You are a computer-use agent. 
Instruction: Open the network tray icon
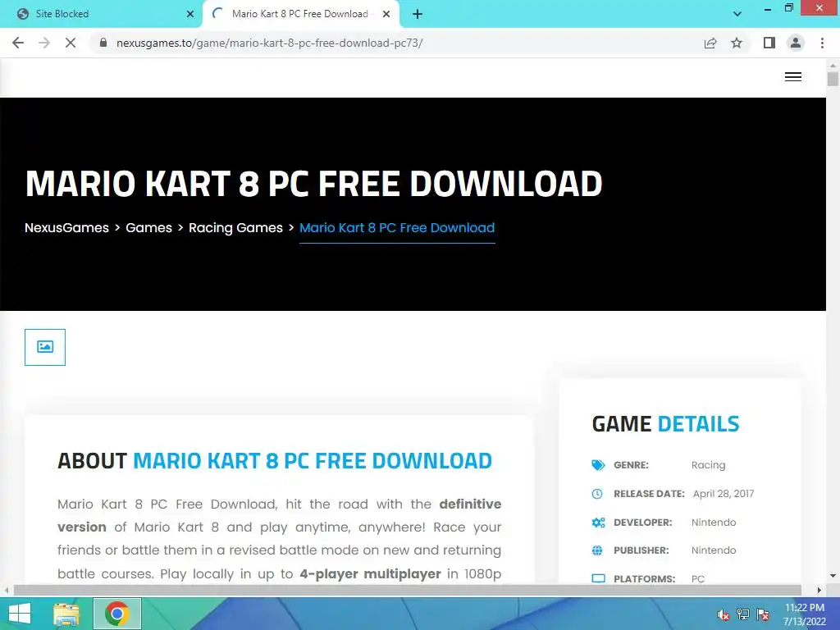pyautogui.click(x=743, y=614)
